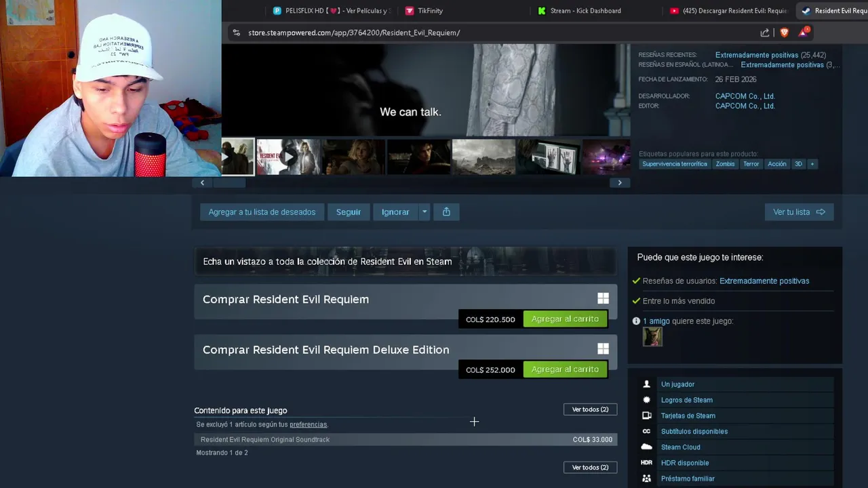Click the main video showing 'We can talk.'
The image size is (868, 488).
[426, 90]
